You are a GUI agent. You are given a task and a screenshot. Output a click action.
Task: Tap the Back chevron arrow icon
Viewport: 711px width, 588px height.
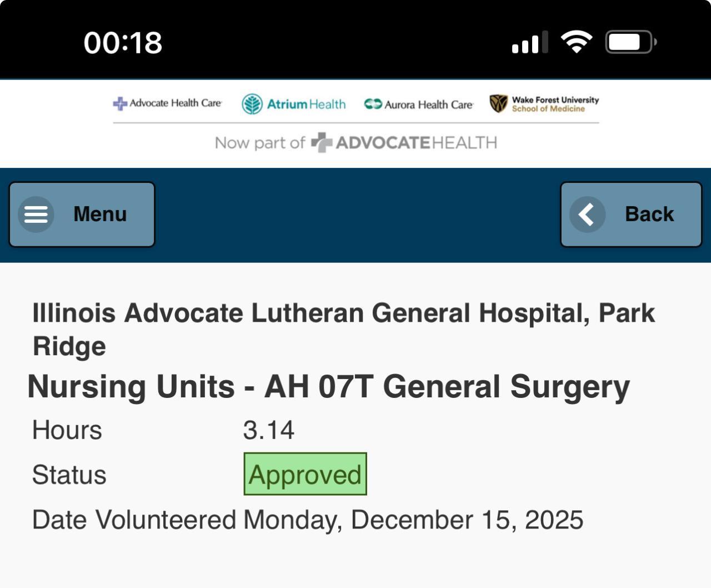pos(587,214)
